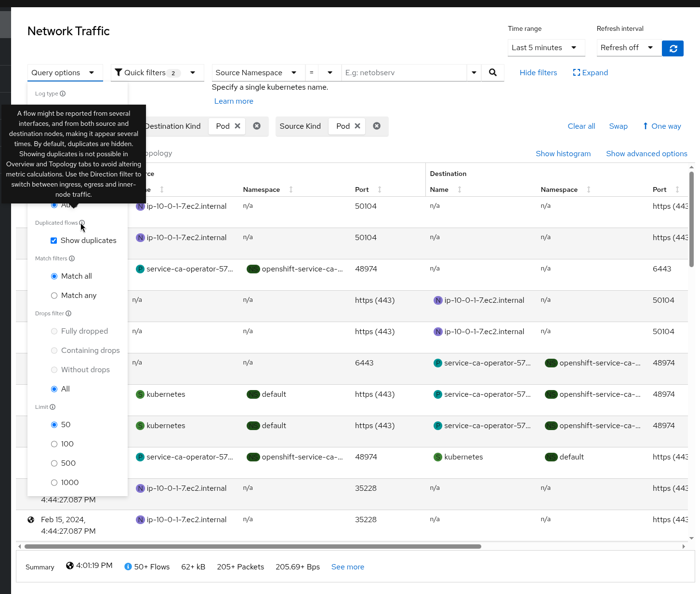
Task: Click the Match filters info icon
Action: (72, 258)
